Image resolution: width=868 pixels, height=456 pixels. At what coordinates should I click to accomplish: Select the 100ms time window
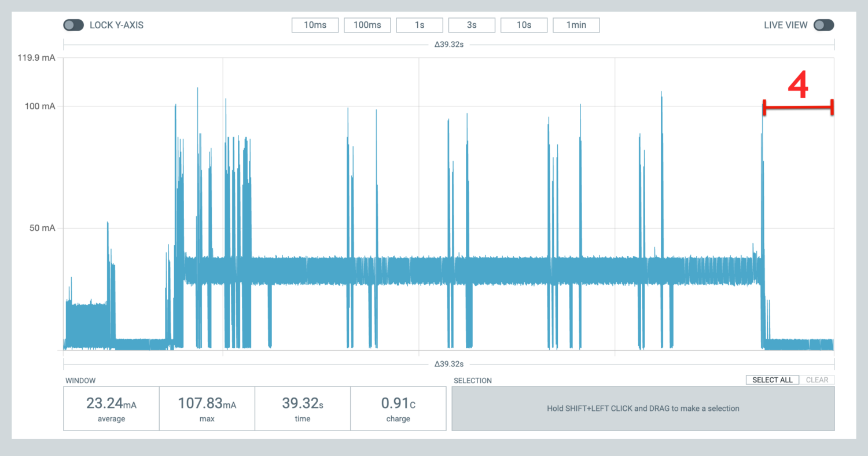pyautogui.click(x=367, y=25)
